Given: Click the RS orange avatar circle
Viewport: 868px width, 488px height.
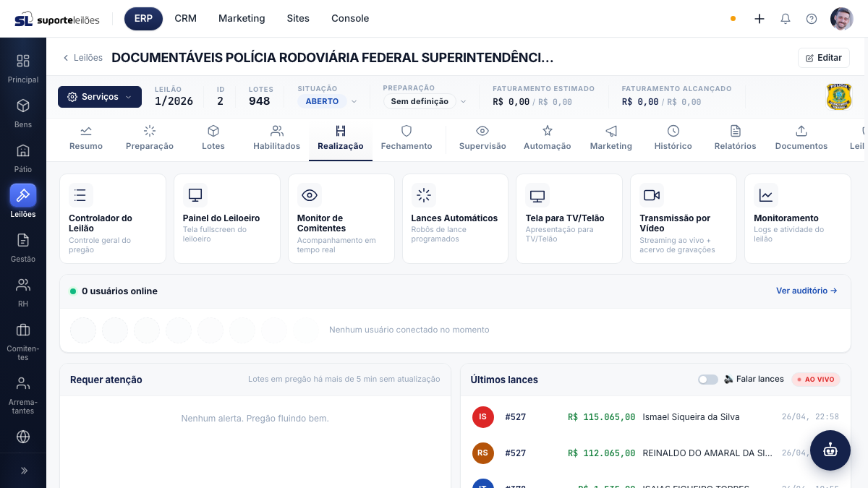Looking at the screenshot, I should click(x=482, y=453).
